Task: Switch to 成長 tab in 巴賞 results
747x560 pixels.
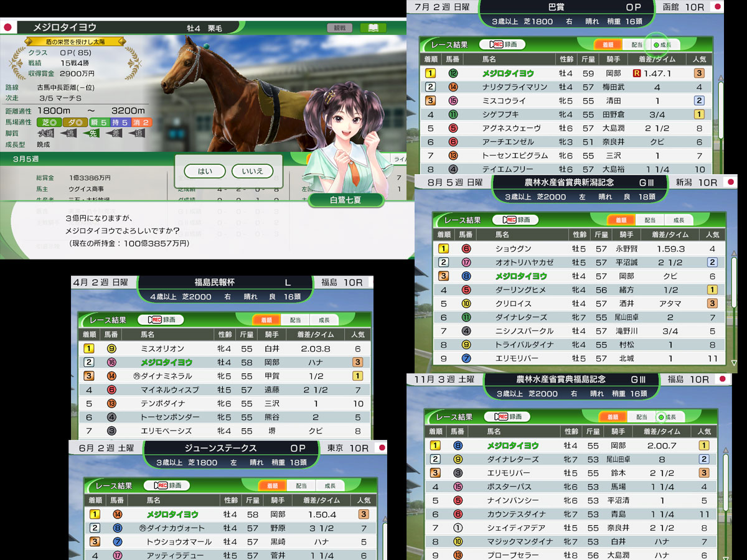Action: (662, 45)
